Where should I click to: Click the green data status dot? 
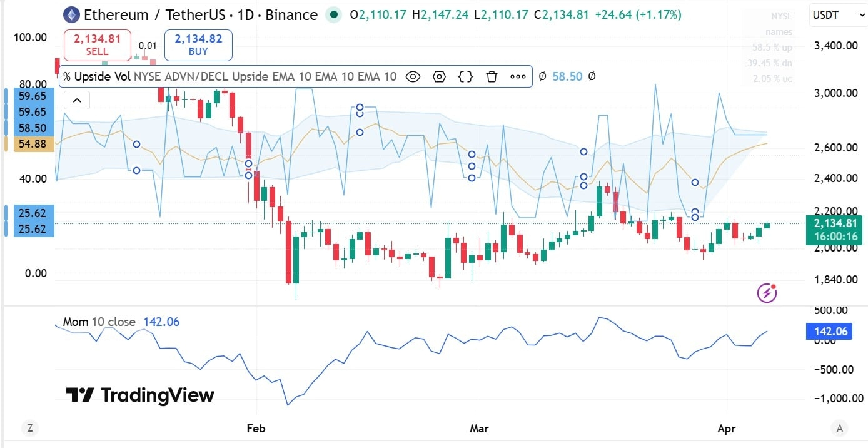pos(333,14)
